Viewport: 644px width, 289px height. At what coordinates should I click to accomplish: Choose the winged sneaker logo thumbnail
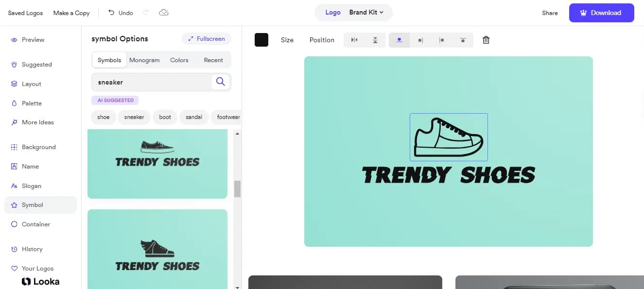point(157,249)
